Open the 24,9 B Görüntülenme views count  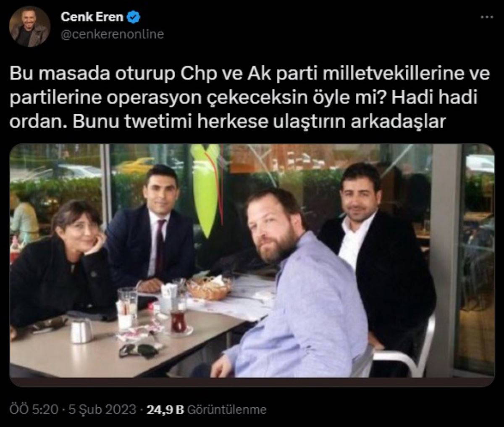point(206,409)
